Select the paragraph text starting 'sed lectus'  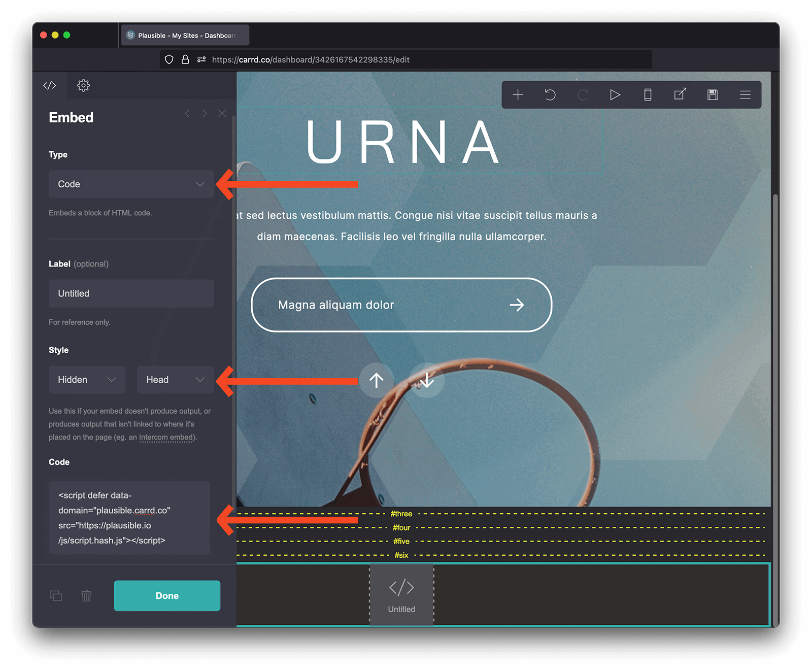click(416, 226)
